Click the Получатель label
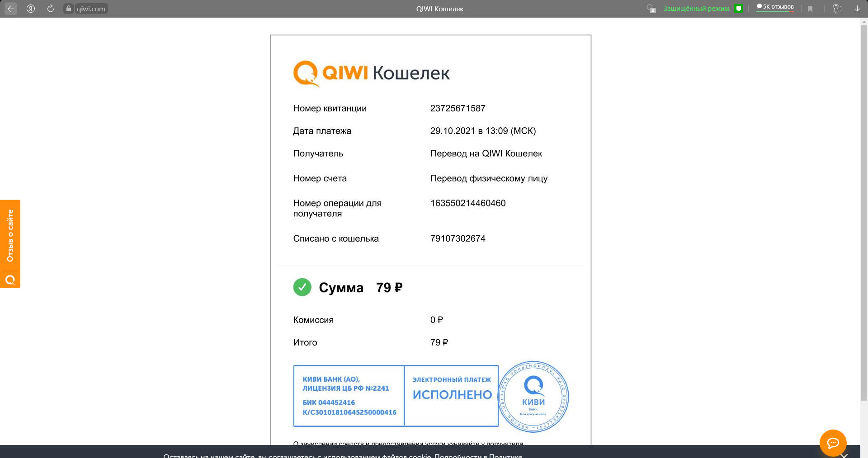 click(x=318, y=154)
